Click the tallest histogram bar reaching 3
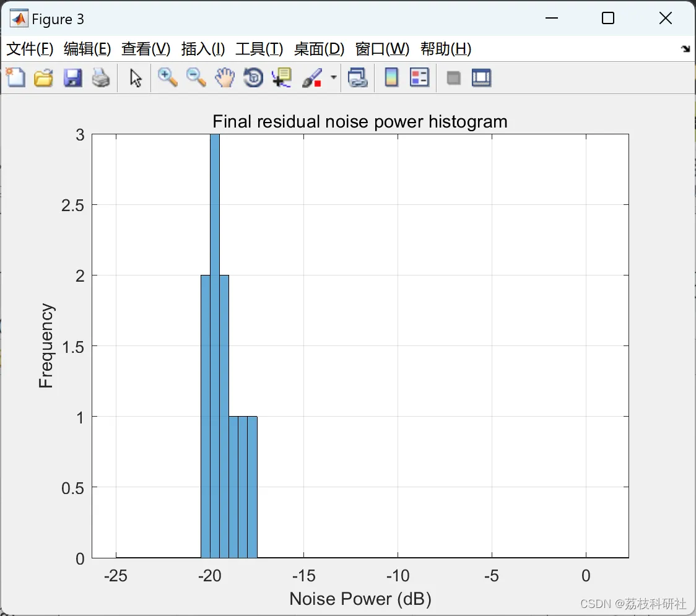The width and height of the screenshot is (696, 616). point(215,346)
